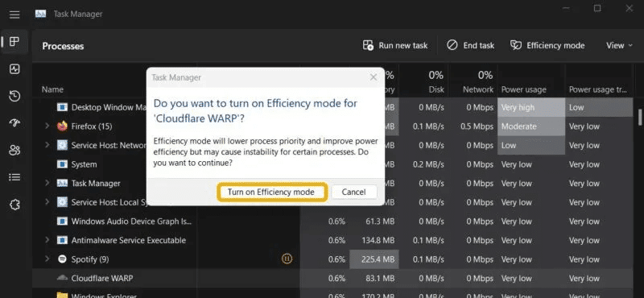Click the System process icon

pyautogui.click(x=62, y=164)
